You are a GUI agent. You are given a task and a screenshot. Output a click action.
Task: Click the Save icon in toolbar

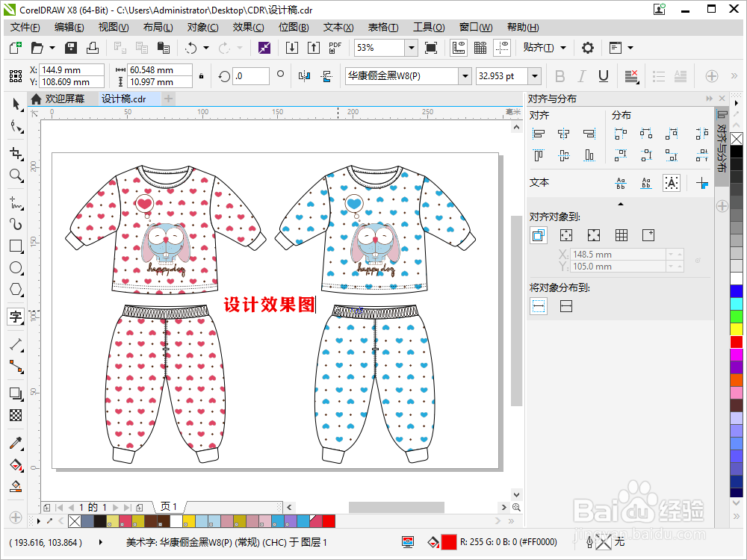point(71,48)
